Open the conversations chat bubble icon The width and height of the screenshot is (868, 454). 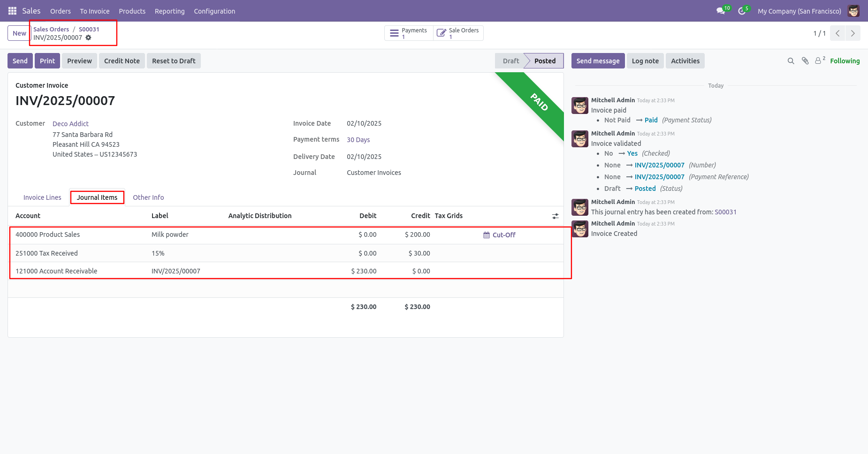(x=721, y=11)
